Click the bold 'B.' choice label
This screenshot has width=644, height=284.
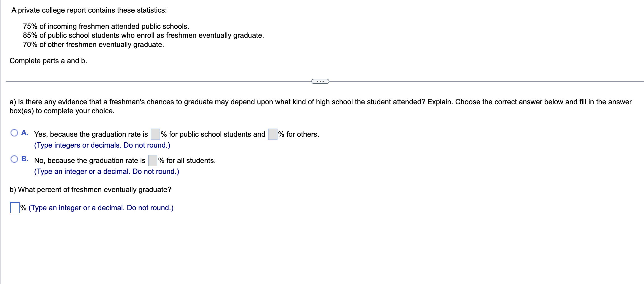coord(25,158)
